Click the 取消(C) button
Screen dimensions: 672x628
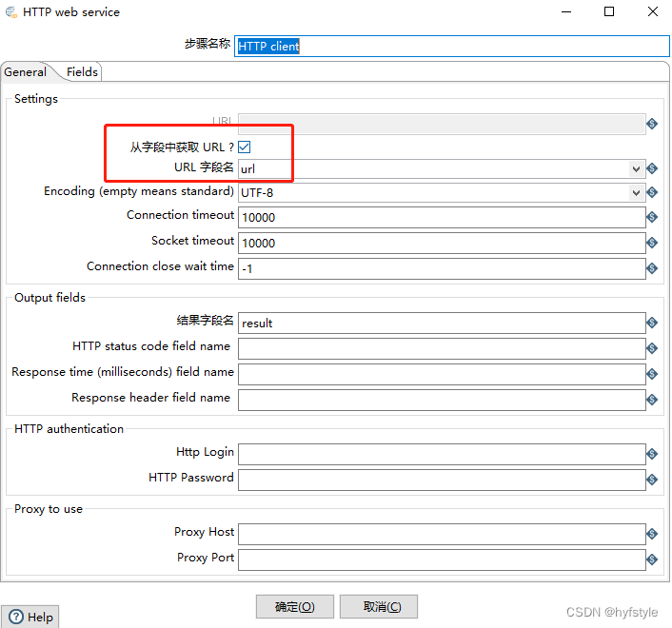click(379, 606)
